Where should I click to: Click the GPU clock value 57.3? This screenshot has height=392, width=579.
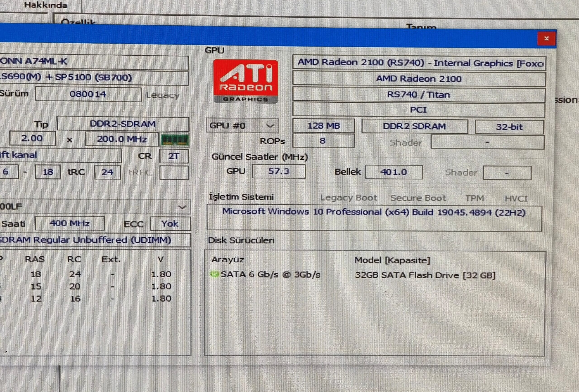[279, 171]
